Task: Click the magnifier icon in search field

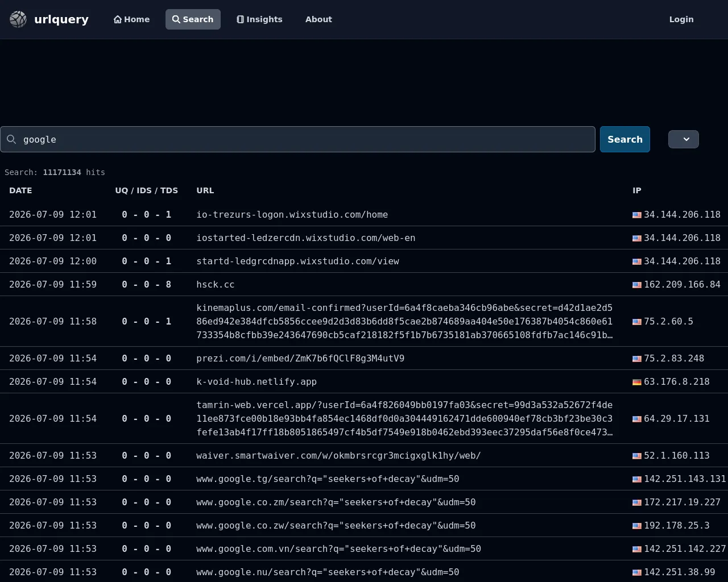Action: coord(11,139)
